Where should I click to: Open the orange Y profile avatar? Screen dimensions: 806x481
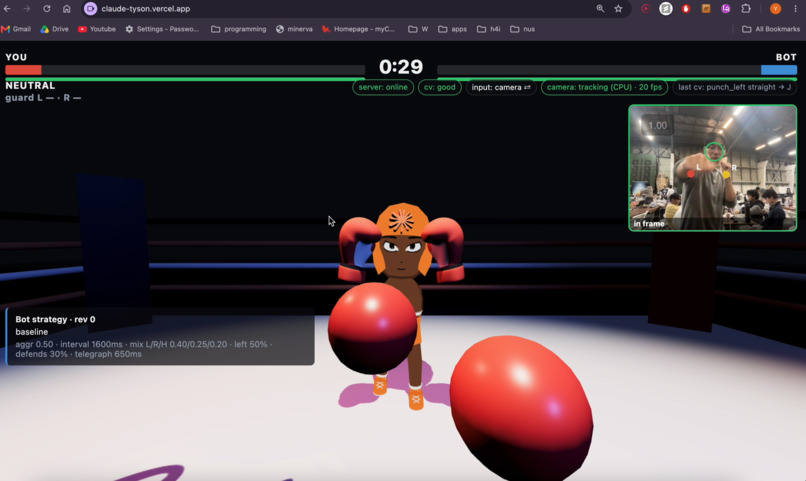[776, 9]
